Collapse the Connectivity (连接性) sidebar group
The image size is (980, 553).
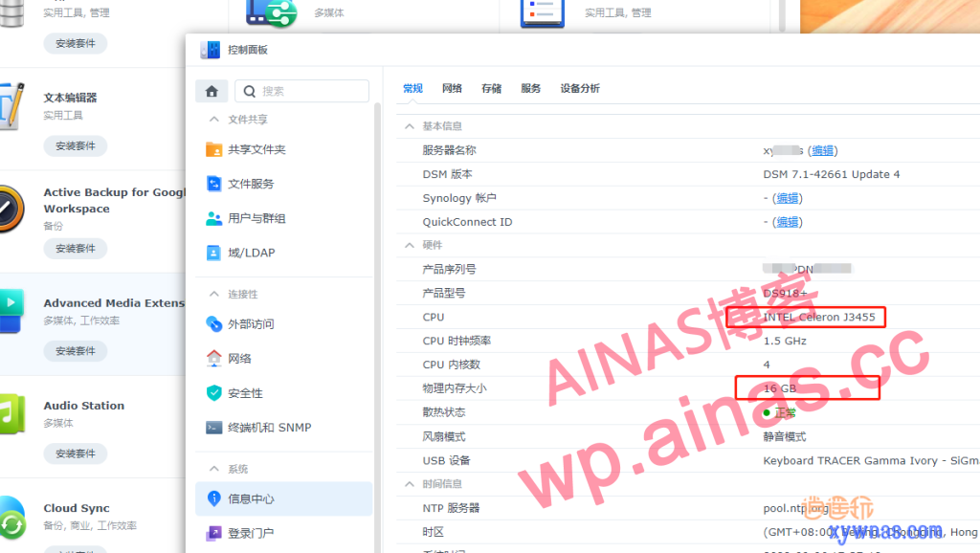(x=214, y=294)
